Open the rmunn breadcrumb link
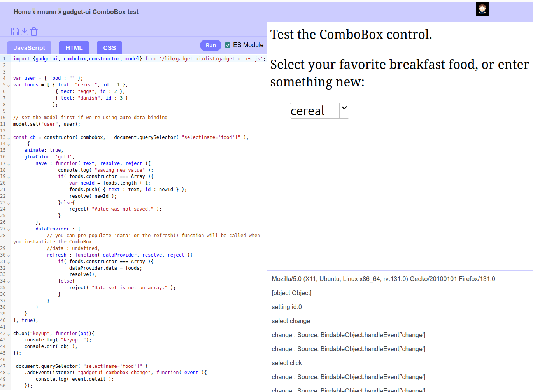 (x=47, y=12)
